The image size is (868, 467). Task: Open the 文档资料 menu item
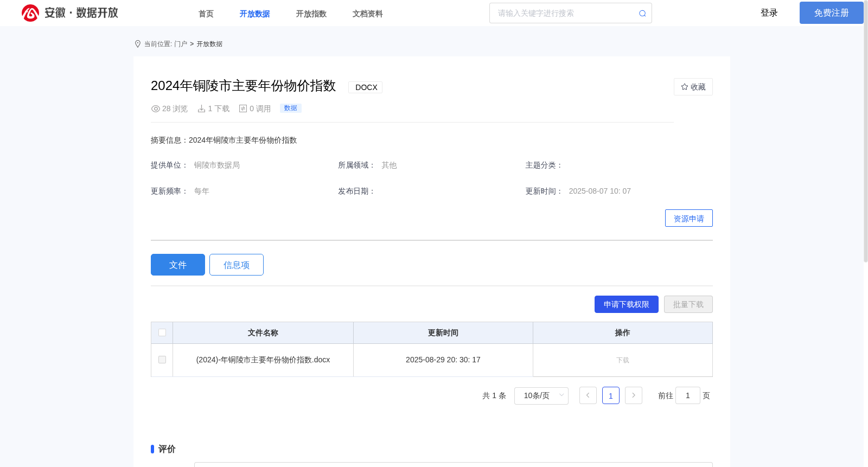click(x=368, y=14)
